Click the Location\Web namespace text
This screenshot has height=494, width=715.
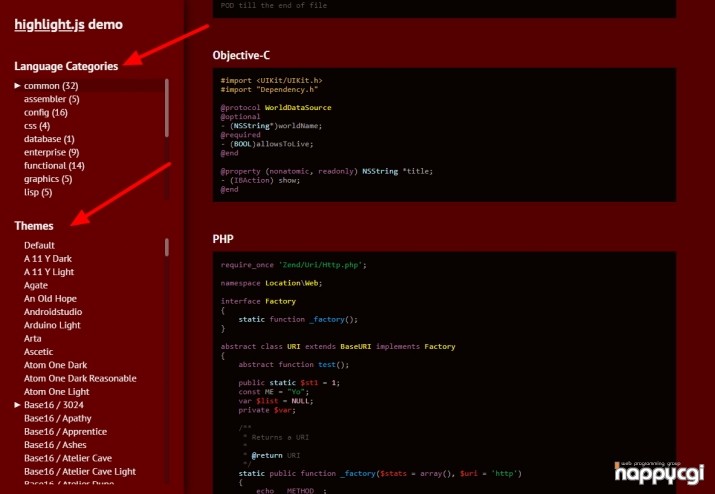point(292,283)
